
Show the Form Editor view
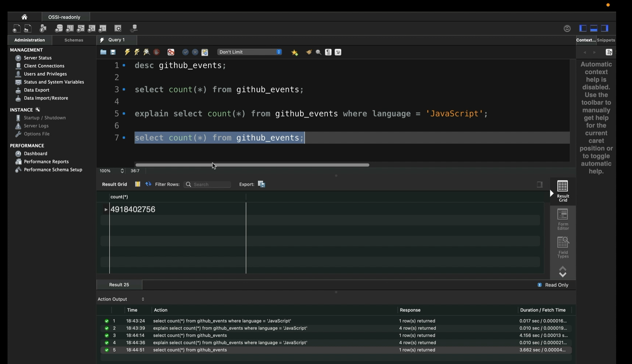[563, 219]
